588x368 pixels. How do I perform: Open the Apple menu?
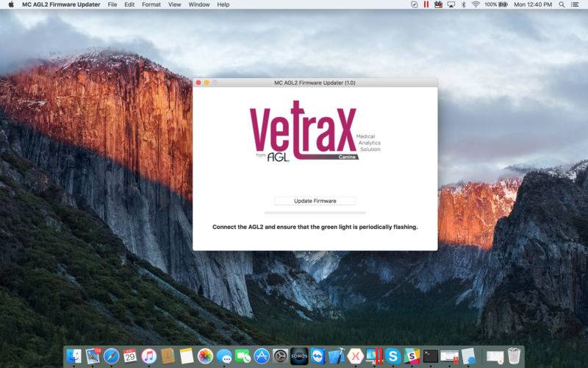[x=11, y=4]
